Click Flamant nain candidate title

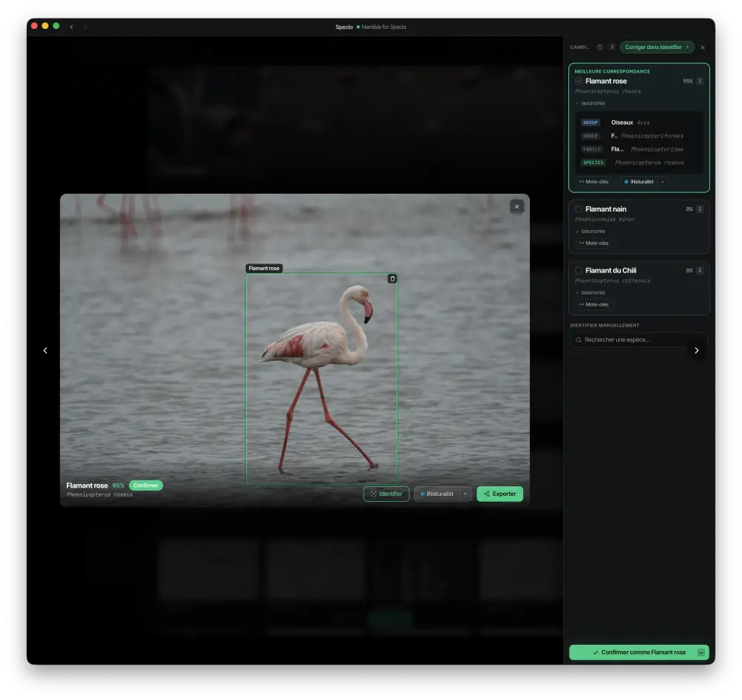point(605,209)
